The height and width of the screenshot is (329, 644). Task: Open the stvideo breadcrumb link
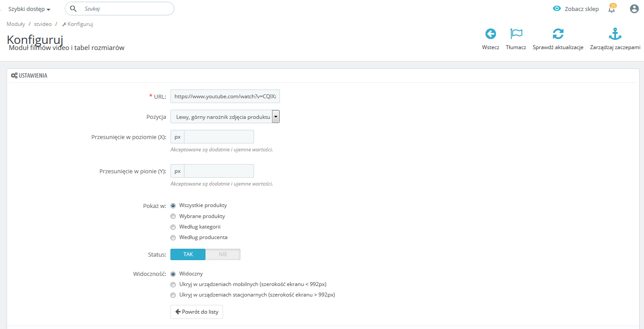click(x=42, y=24)
